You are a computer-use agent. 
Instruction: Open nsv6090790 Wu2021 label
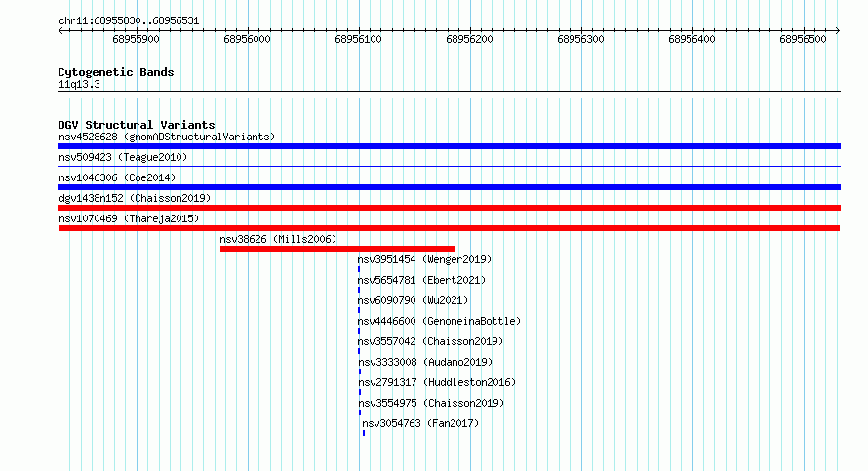point(413,300)
